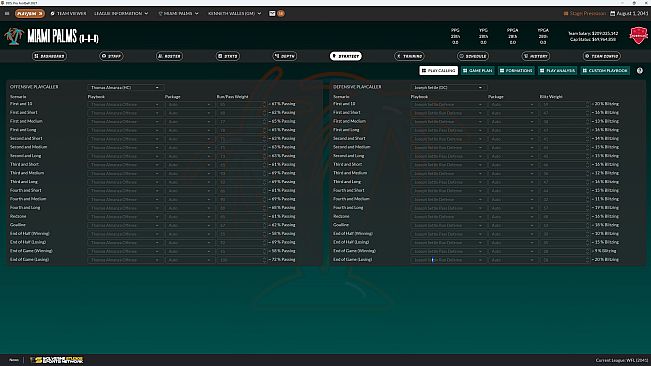The image size is (651, 366).
Task: Go to the Schedule tab
Action: point(473,56)
